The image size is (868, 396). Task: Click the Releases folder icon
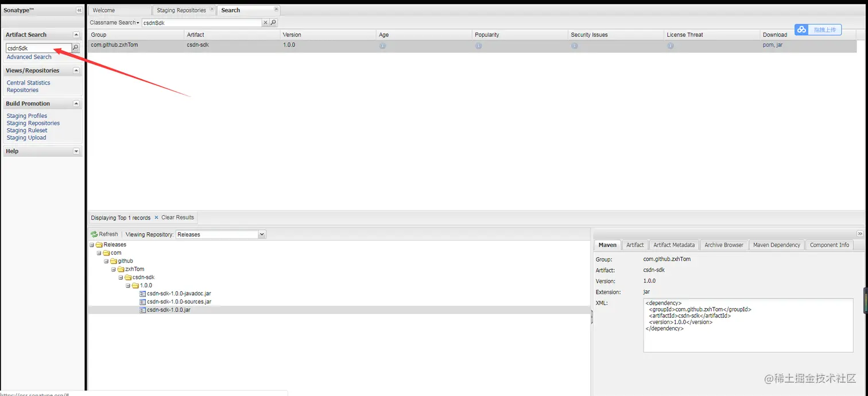point(99,245)
